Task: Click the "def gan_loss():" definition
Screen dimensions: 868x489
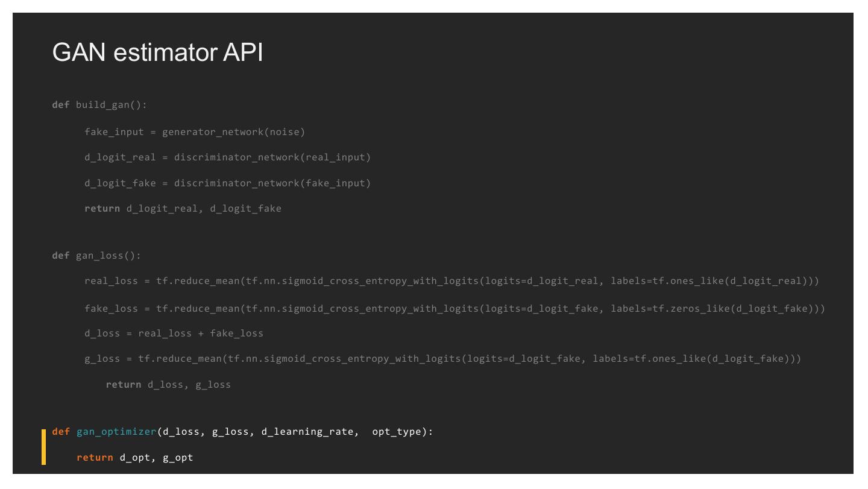Action: click(x=96, y=256)
